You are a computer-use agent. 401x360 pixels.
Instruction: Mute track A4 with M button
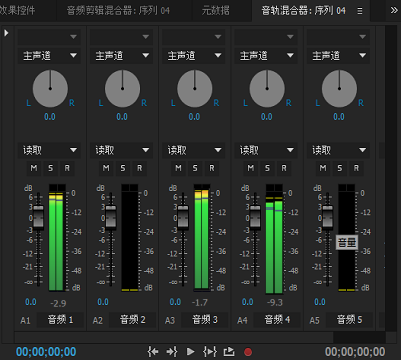click(251, 168)
